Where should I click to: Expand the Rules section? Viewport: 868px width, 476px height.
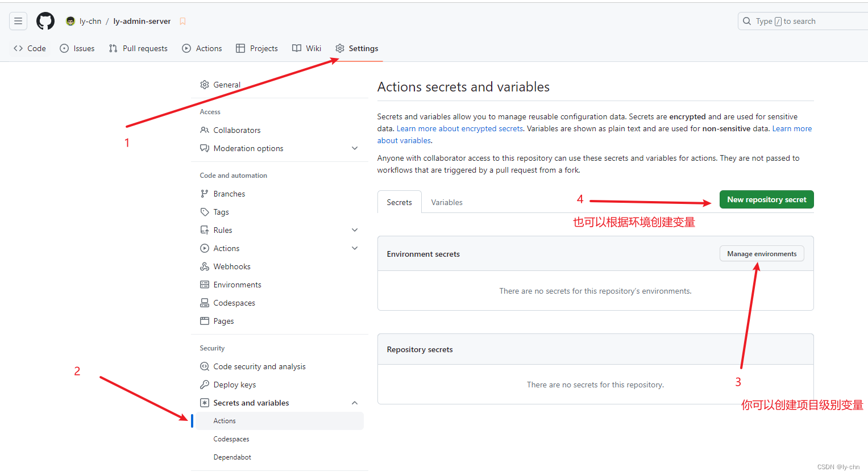coord(355,229)
